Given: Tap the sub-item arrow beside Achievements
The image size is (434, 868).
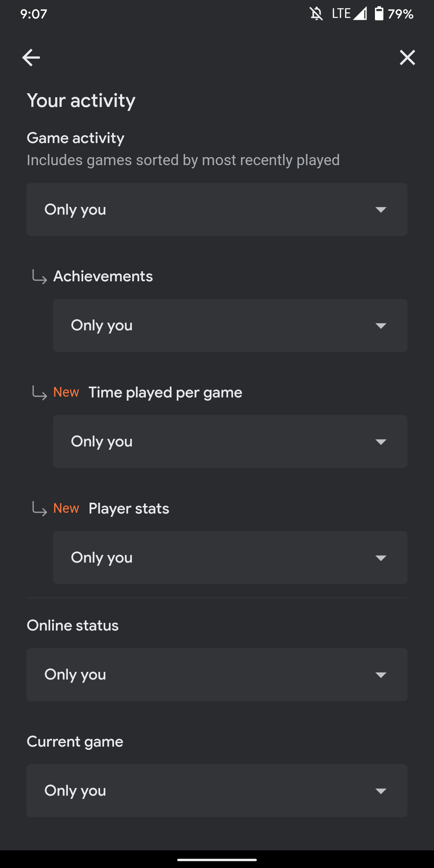Looking at the screenshot, I should point(39,277).
